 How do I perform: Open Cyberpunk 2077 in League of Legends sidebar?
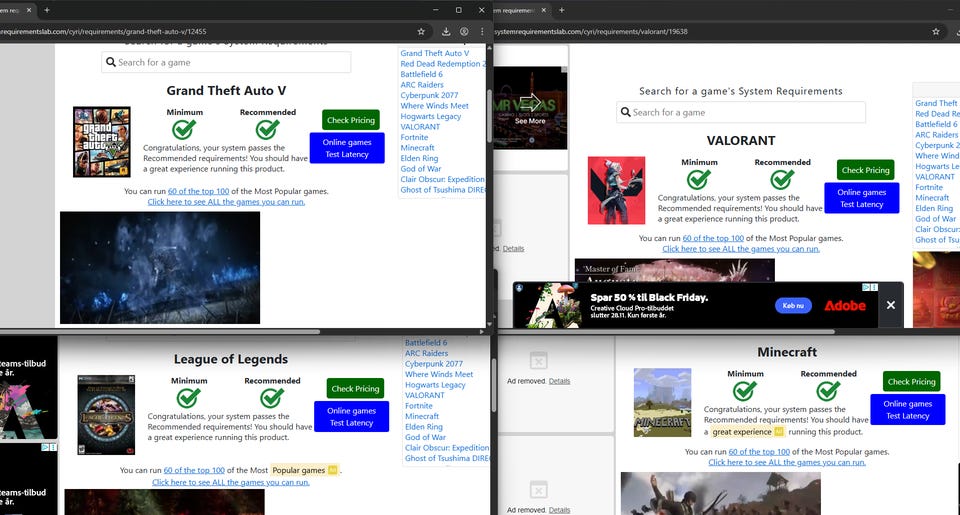[x=433, y=364]
